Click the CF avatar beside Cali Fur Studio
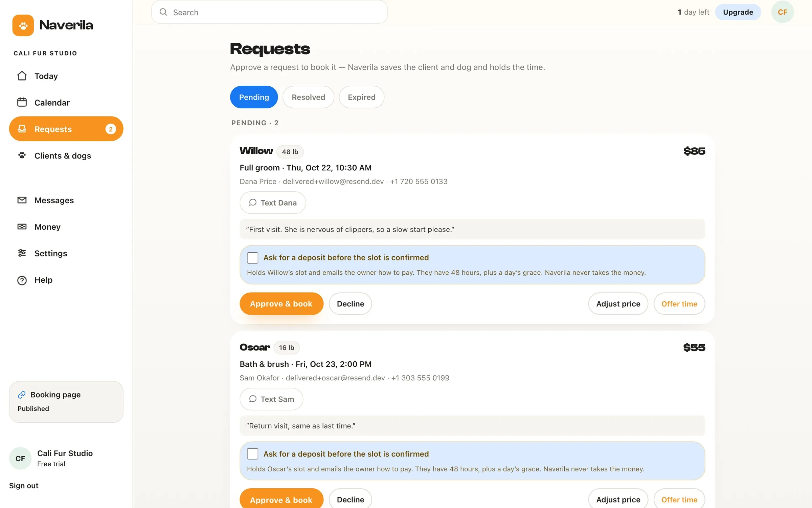Viewport: 812px width, 508px height. tap(20, 458)
